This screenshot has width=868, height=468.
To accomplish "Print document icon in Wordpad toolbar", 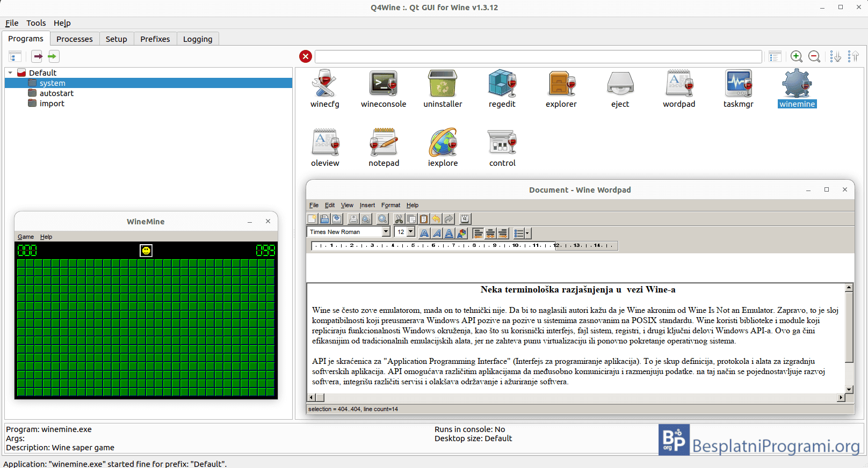I will (x=353, y=218).
